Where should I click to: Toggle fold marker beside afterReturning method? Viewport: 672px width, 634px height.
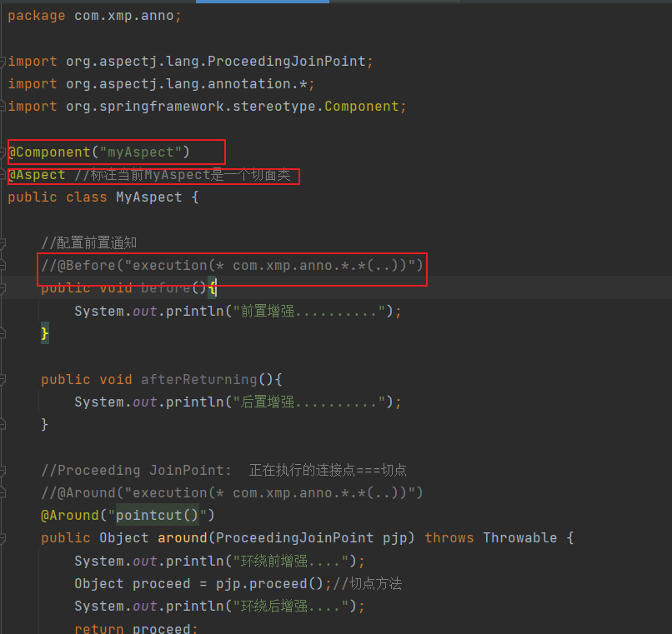point(3,380)
